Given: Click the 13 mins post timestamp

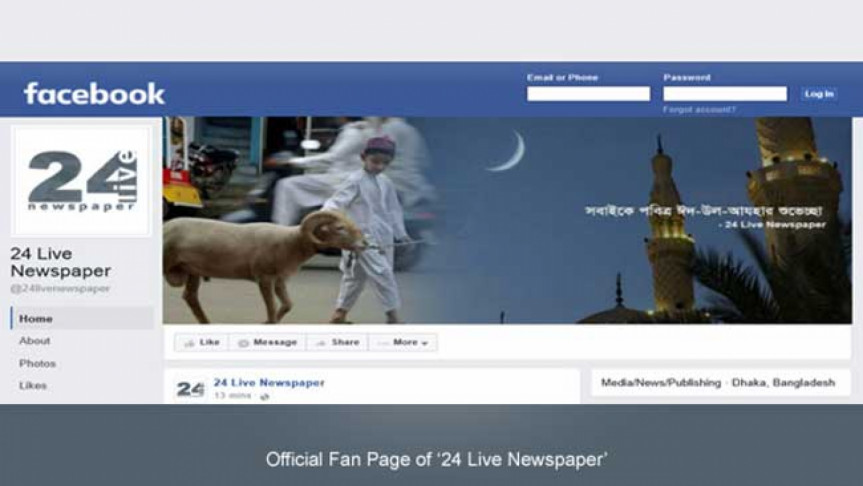Looking at the screenshot, I should click(233, 395).
